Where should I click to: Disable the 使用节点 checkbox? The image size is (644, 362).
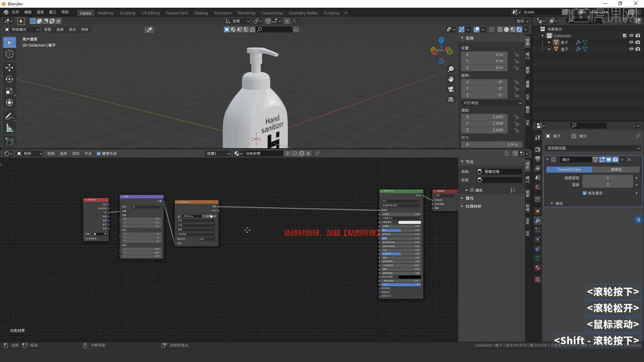(99, 154)
